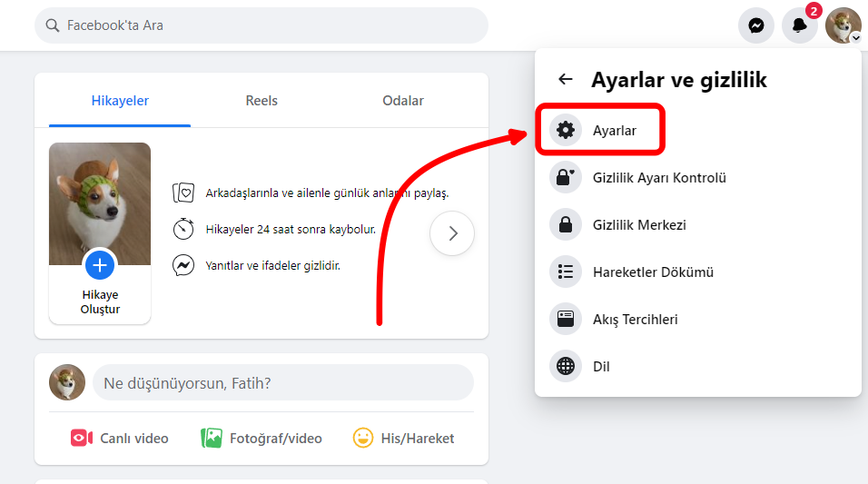Start a Canlı video broadcast
The image size is (868, 484).
(120, 439)
